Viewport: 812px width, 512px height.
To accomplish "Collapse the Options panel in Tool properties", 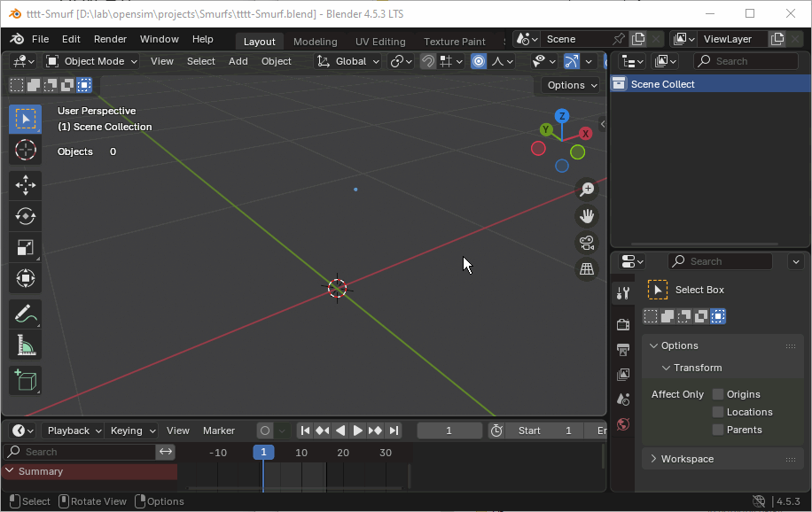I will coord(653,345).
